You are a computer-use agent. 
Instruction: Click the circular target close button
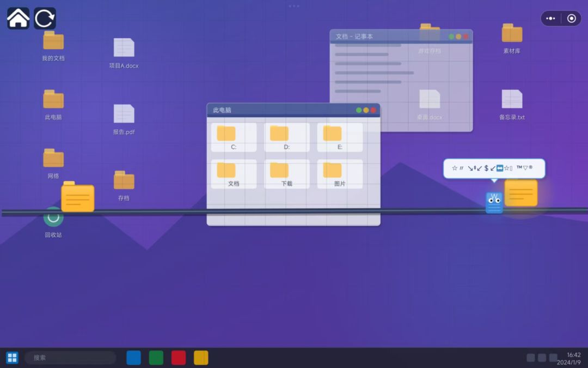(572, 19)
